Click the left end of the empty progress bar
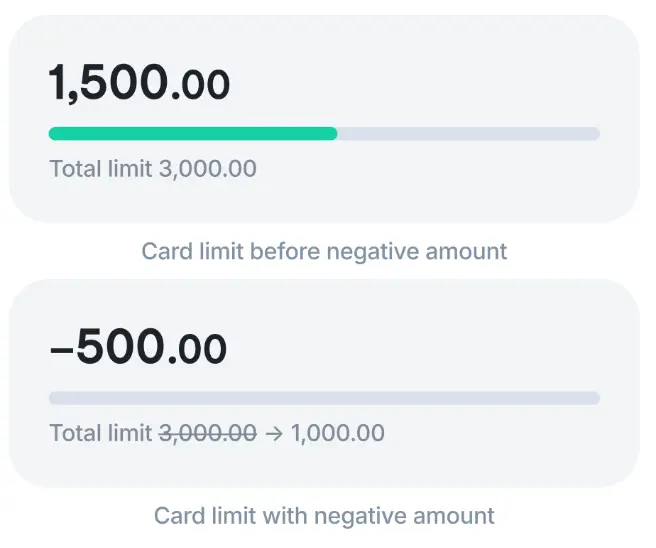The height and width of the screenshot is (548, 656). click(56, 398)
